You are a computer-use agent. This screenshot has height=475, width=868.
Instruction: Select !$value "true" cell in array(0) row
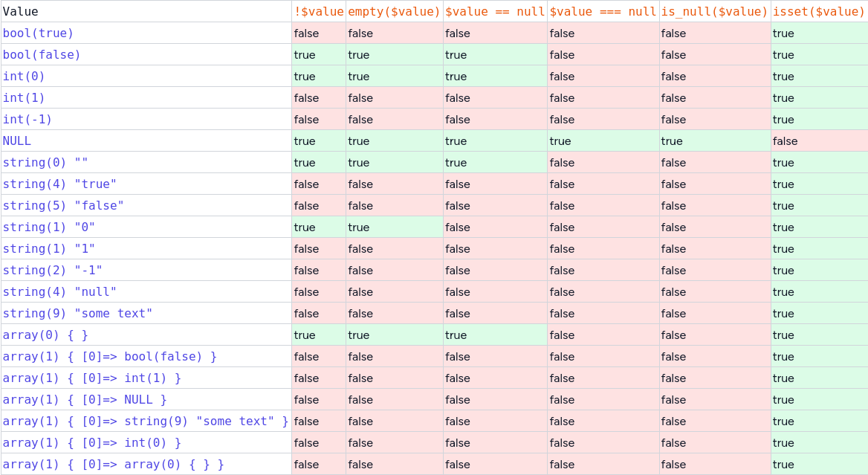point(319,335)
